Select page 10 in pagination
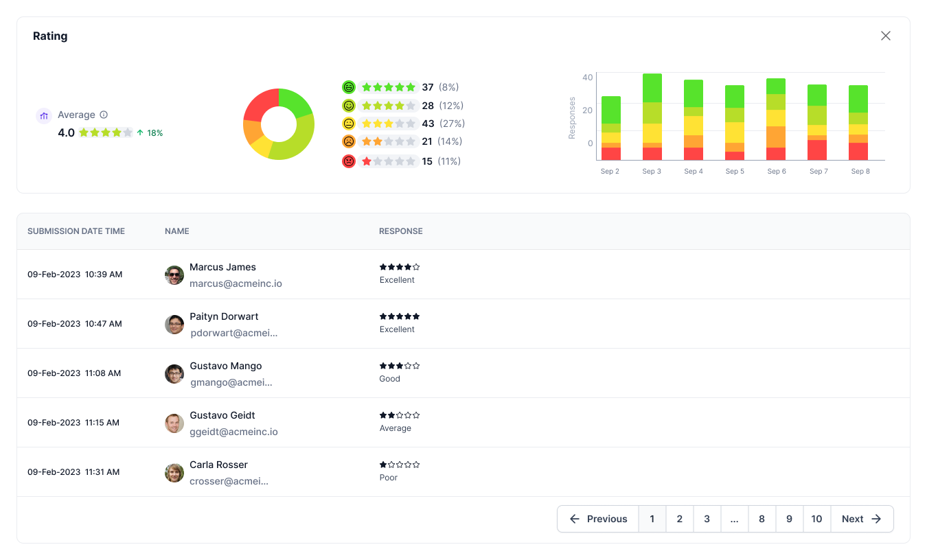The height and width of the screenshot is (560, 927). [817, 519]
